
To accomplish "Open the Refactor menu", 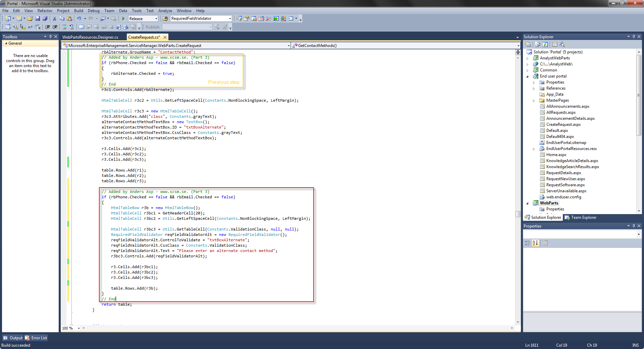I will click(45, 11).
